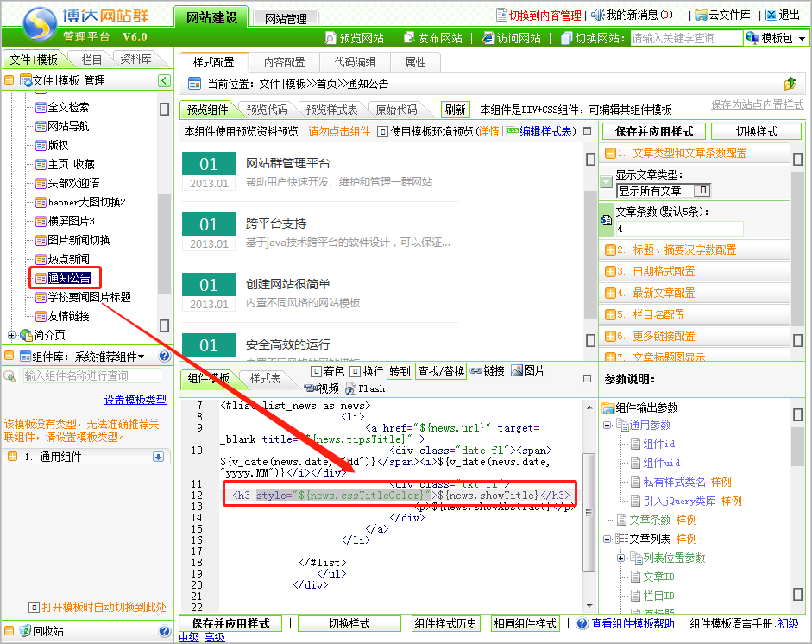Open the 查看组件模板帮助 link
Screen dimensions: 812x644
[x=633, y=623]
